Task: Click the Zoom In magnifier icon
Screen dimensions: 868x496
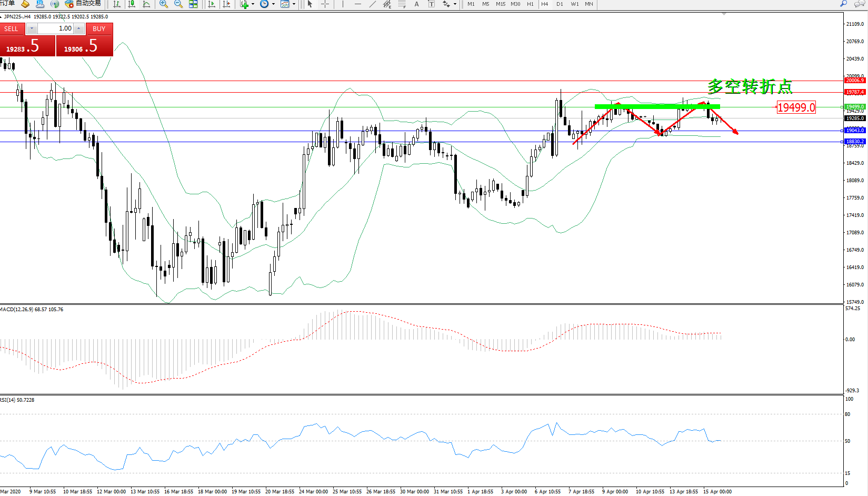Action: coord(164,4)
